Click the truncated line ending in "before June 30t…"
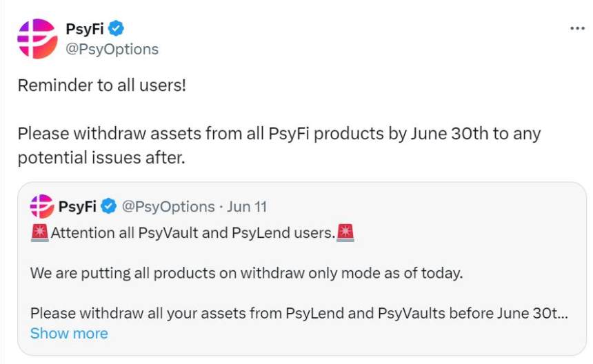This screenshot has width=593, height=364. click(x=299, y=312)
